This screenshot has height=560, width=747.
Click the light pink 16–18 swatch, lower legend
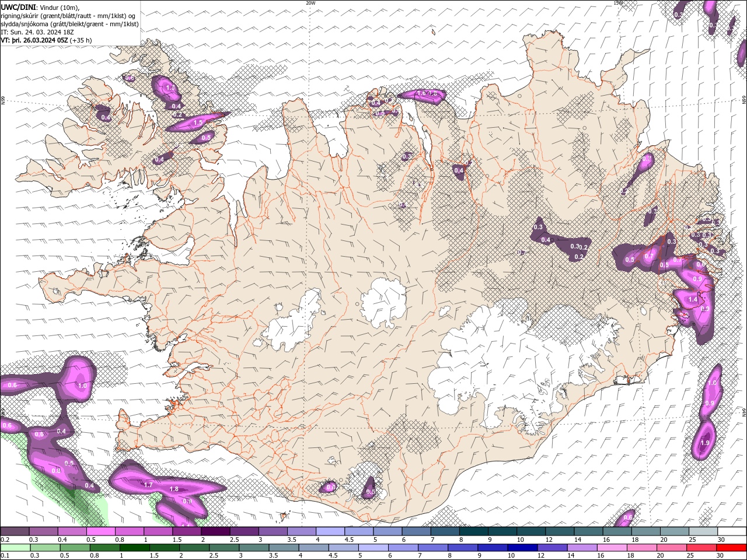pyautogui.click(x=612, y=547)
